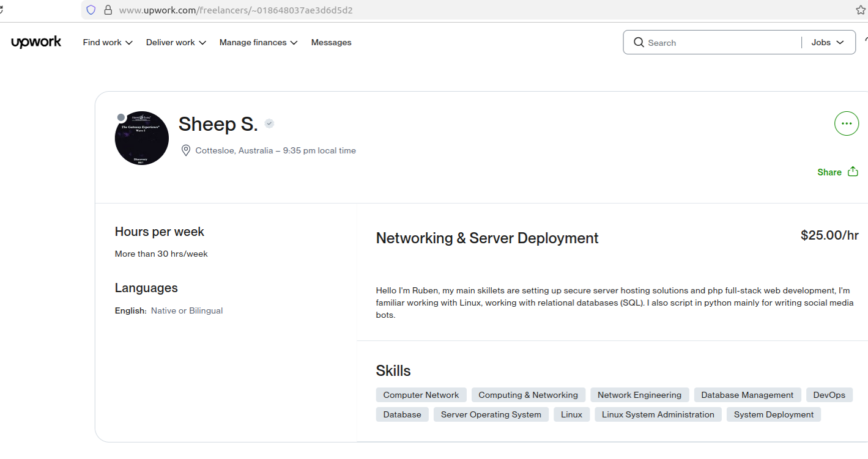Viewport: 868px width, 459px height.
Task: Select the Linux skill tag
Action: (571, 414)
